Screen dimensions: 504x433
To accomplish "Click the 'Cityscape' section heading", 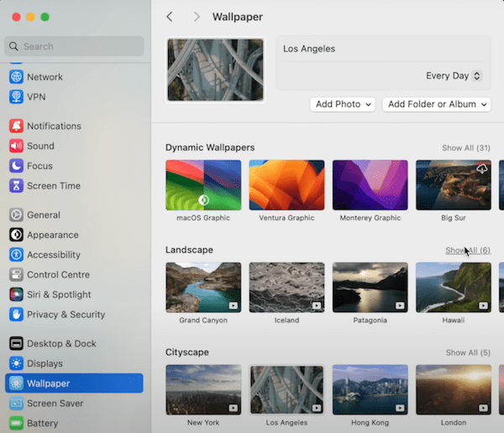I will (x=187, y=352).
